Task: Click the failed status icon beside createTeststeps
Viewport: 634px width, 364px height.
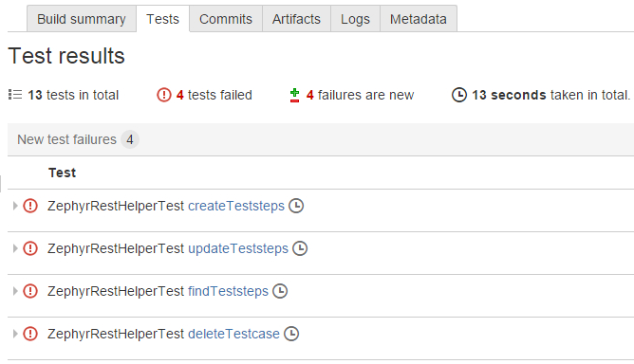Action: click(x=30, y=206)
